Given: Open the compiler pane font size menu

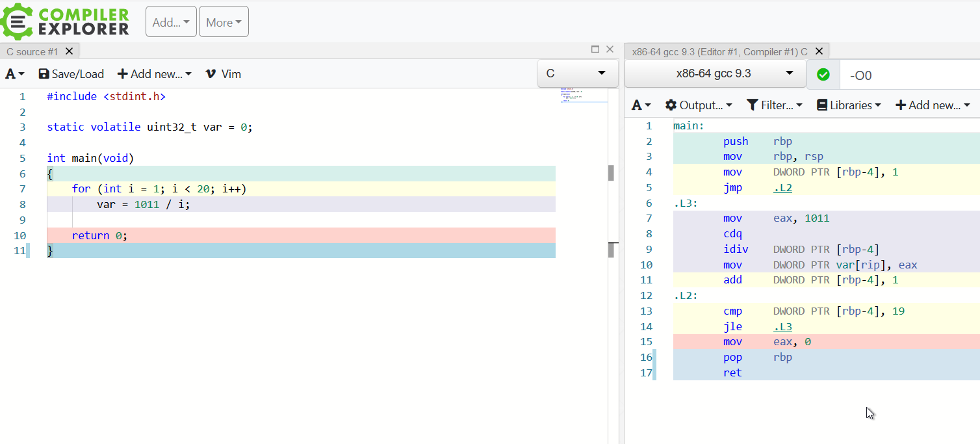Looking at the screenshot, I should (x=641, y=105).
